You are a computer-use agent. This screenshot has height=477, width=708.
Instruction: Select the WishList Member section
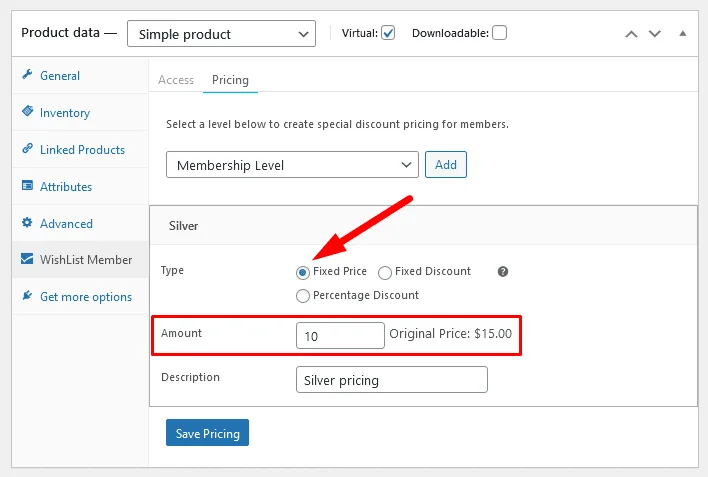(x=80, y=260)
